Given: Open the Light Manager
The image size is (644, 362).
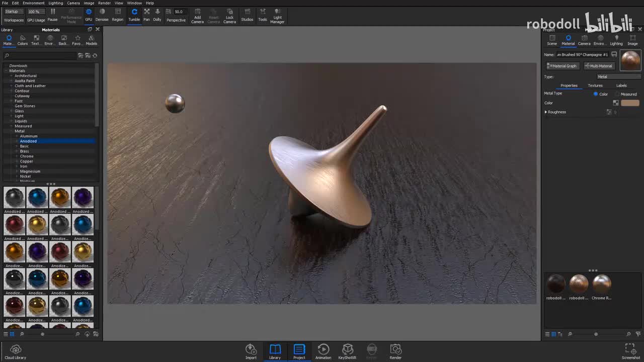Looking at the screenshot, I should click(277, 15).
